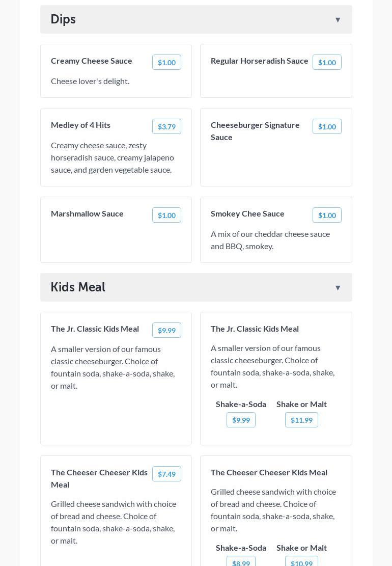Viewport: 392px width, 566px height.
Task: Choose Jr. Classic Shake-a-Soda $9.99 option
Action: [x=241, y=420]
